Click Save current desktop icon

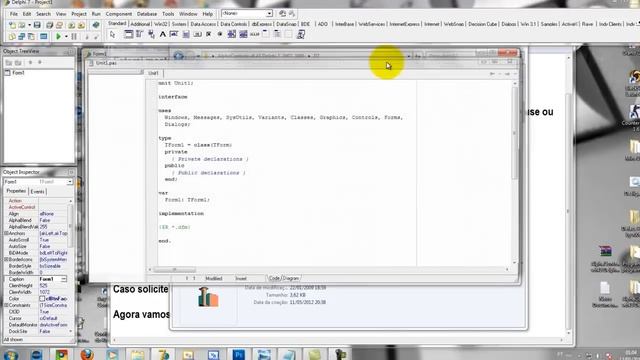tap(282, 13)
